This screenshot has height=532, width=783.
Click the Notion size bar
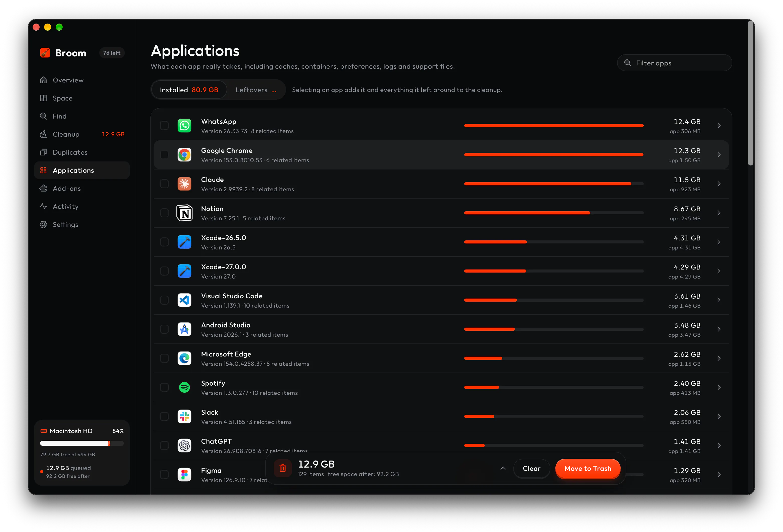coord(554,213)
